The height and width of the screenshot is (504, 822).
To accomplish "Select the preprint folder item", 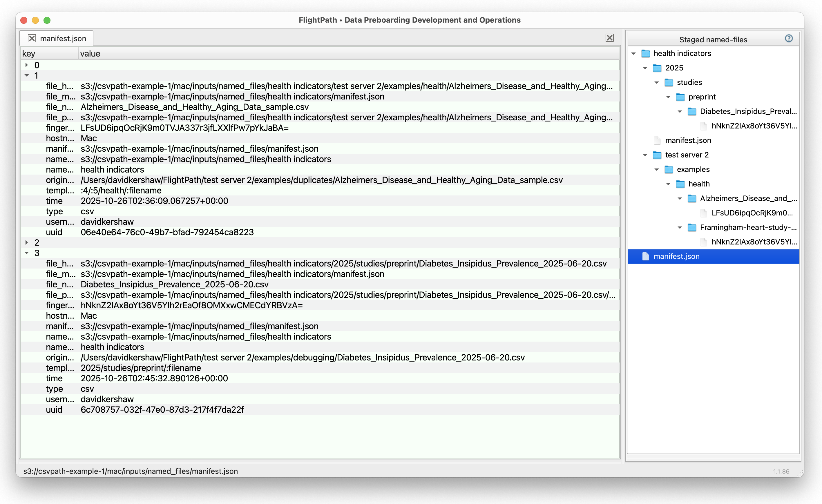I will click(702, 97).
